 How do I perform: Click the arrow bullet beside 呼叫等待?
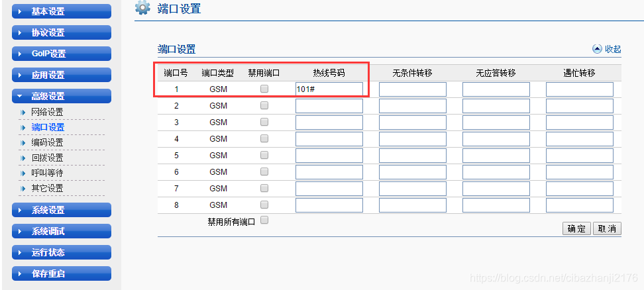[23, 173]
